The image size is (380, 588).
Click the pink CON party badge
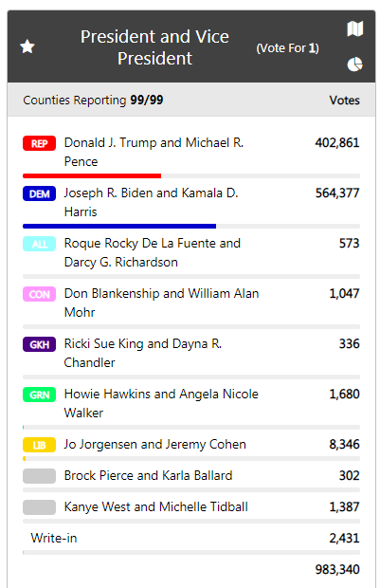click(40, 294)
